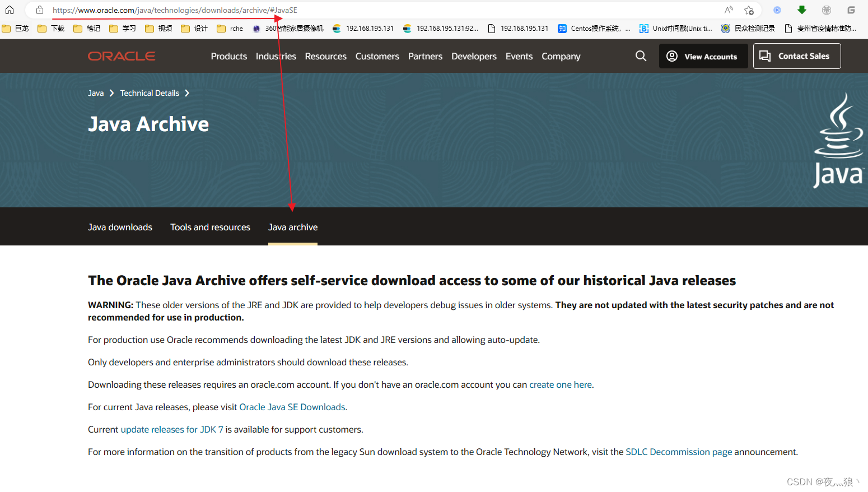The height and width of the screenshot is (492, 868).
Task: Go to Technical Details breadcrumb
Action: pyautogui.click(x=150, y=93)
